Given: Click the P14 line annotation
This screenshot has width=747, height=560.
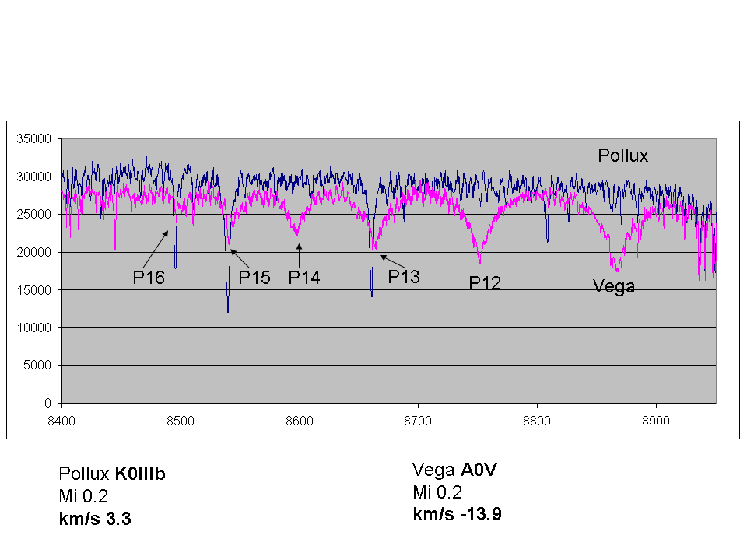Looking at the screenshot, I should [x=304, y=278].
